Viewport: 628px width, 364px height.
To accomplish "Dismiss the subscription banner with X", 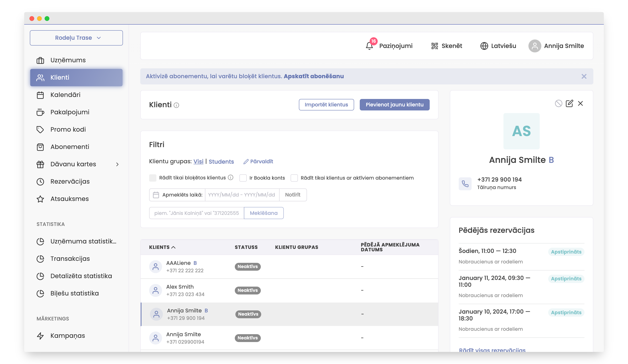I will tap(584, 76).
